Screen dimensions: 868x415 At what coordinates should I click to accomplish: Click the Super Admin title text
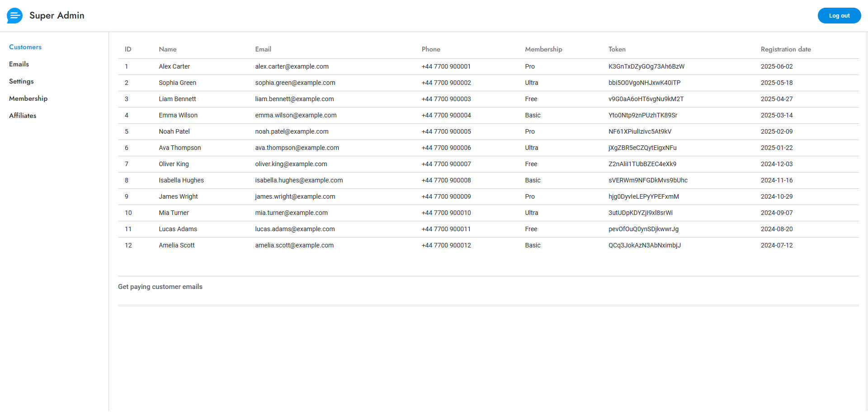coord(57,15)
